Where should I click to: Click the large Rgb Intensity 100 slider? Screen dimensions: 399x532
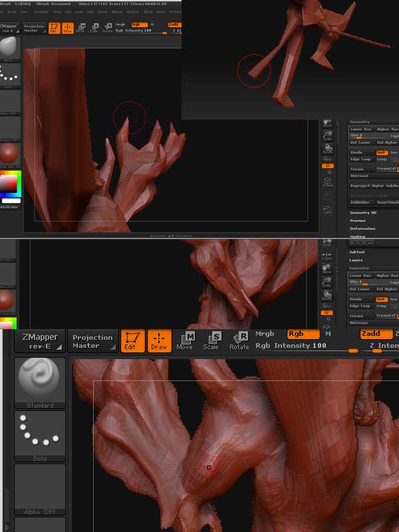[307, 346]
